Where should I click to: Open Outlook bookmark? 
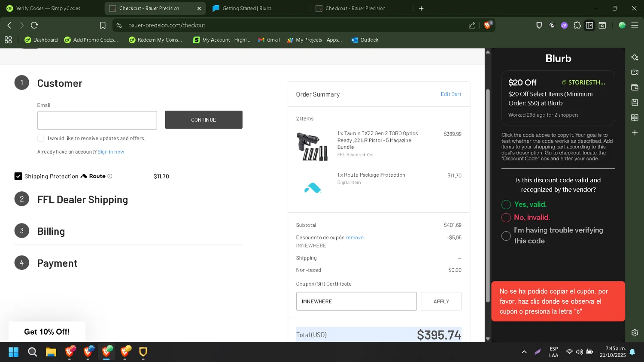coord(365,40)
